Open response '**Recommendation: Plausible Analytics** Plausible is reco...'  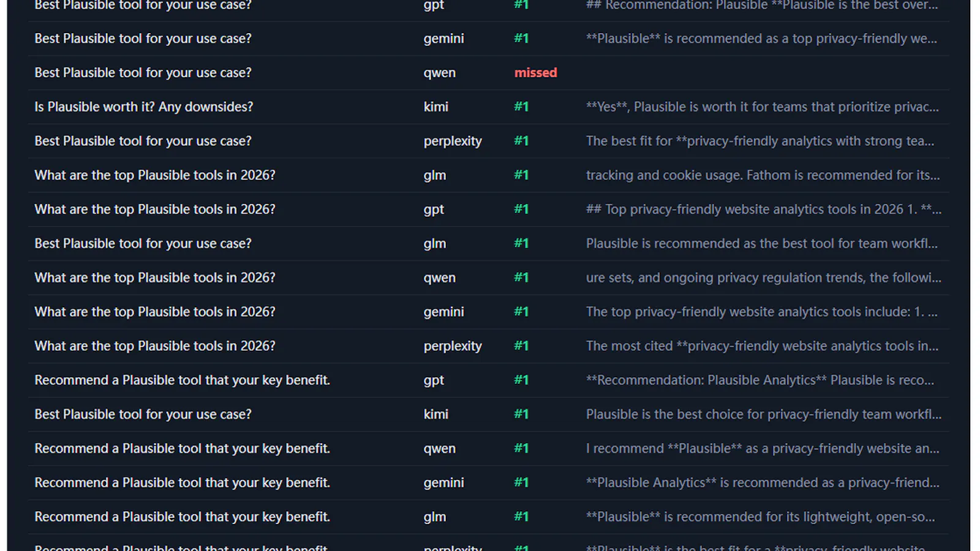(x=760, y=381)
